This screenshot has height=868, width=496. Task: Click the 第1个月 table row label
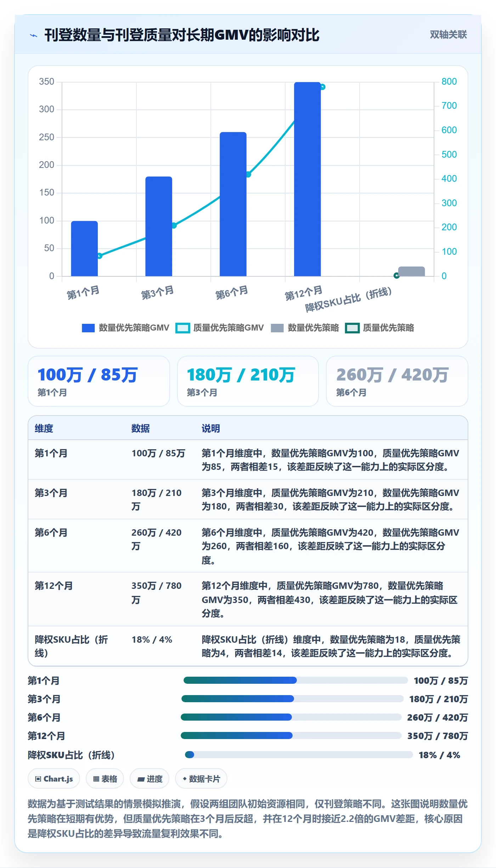[51, 453]
